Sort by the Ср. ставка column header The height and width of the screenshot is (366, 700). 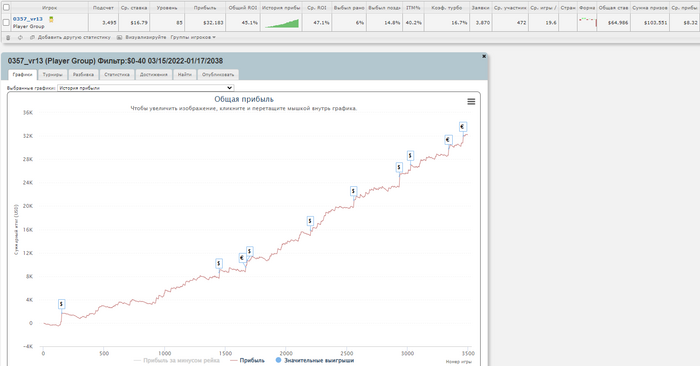pyautogui.click(x=134, y=8)
